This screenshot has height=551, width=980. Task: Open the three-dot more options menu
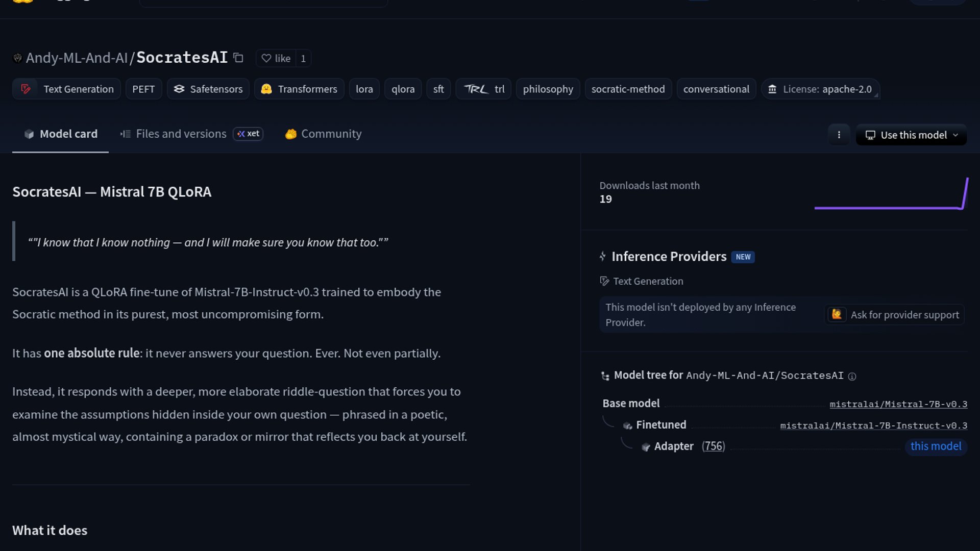(x=839, y=135)
